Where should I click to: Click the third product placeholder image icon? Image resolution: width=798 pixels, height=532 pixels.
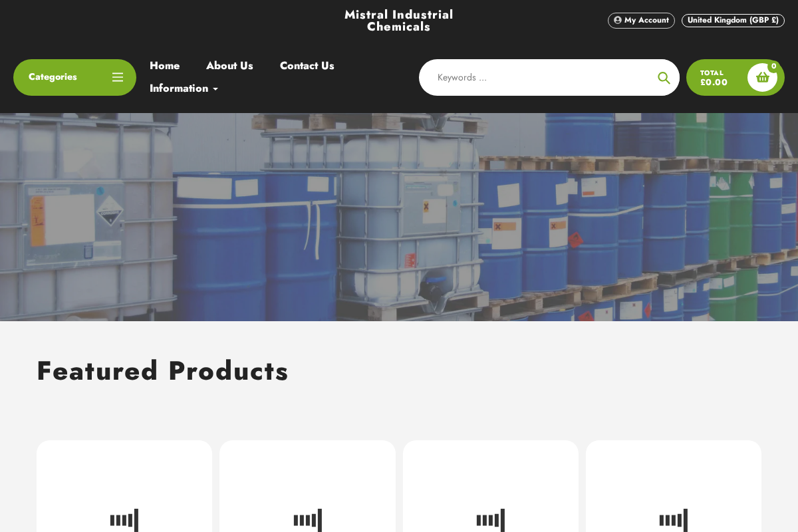(490, 521)
